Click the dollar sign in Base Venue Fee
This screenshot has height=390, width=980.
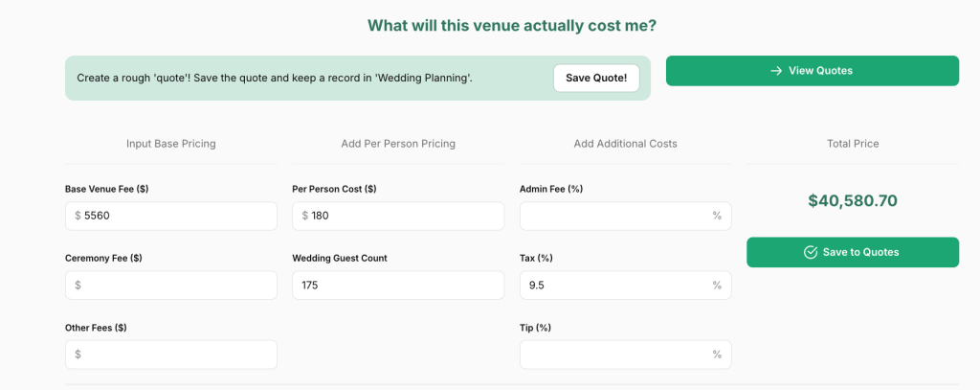[78, 217]
